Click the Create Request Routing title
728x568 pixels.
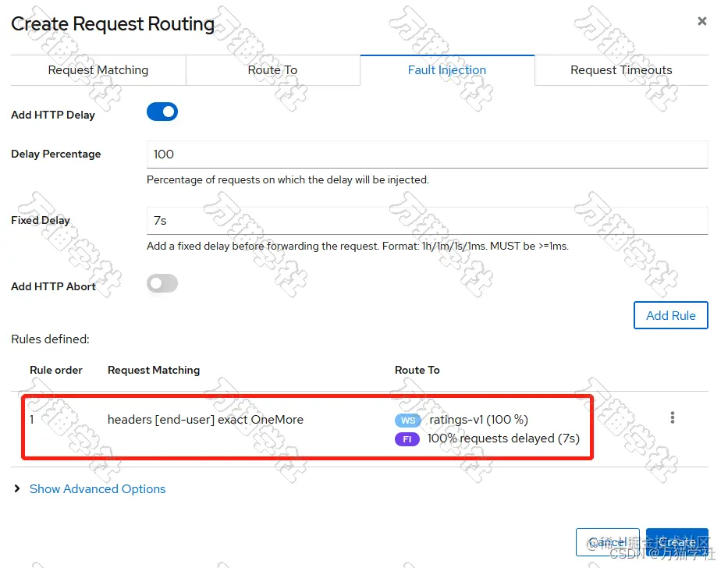pos(113,24)
